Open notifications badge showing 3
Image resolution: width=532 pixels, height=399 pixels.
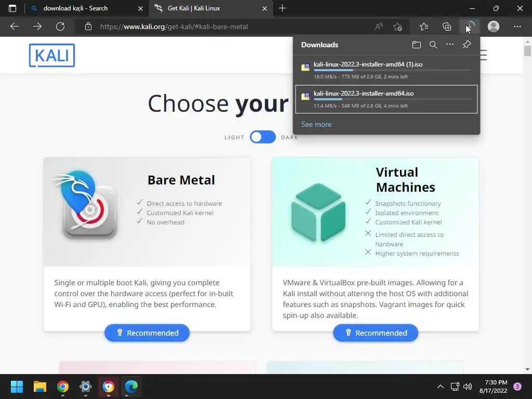click(517, 387)
